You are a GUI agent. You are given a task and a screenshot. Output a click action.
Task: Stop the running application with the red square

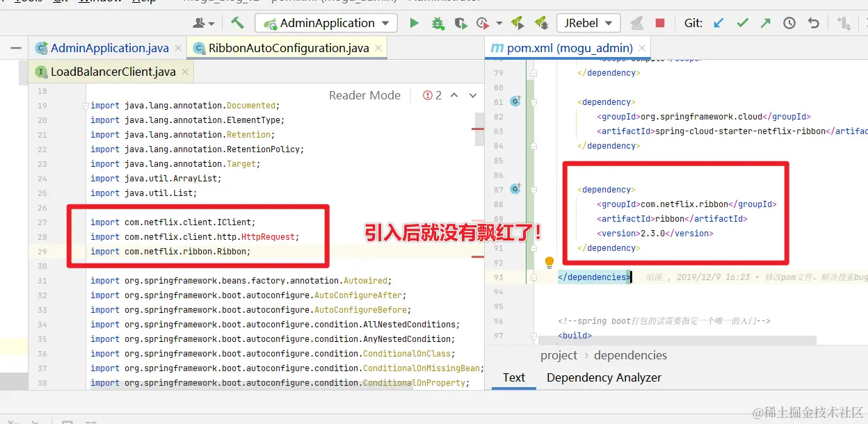660,23
